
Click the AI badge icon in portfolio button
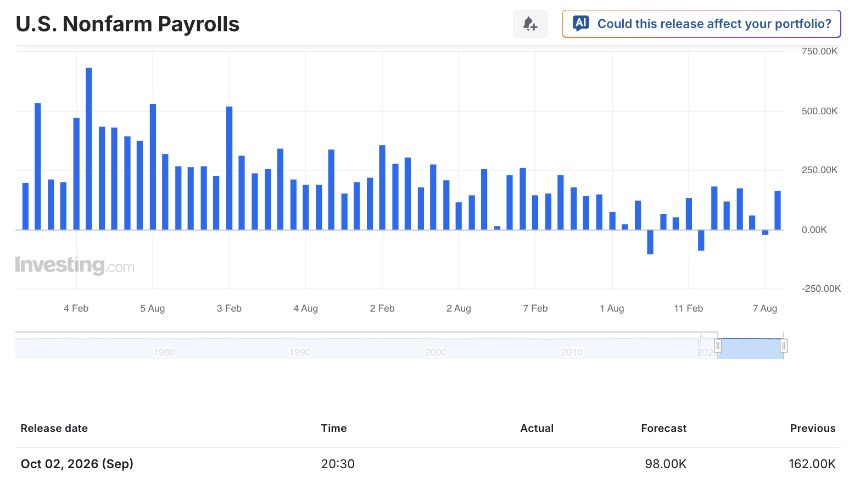pyautogui.click(x=581, y=23)
